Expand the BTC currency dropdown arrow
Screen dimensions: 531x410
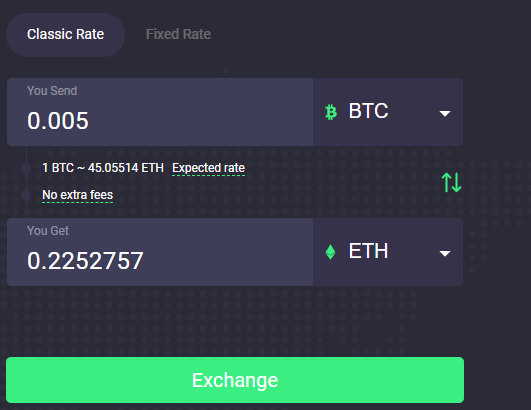[445, 113]
